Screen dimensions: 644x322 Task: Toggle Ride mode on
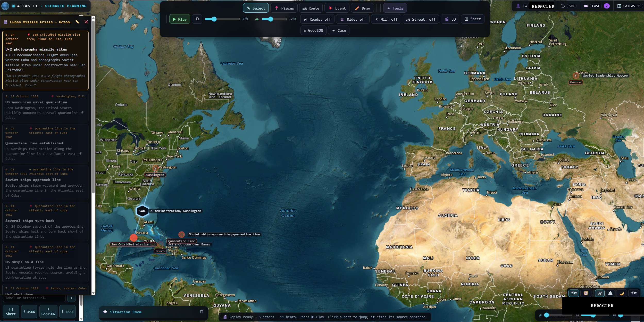[x=353, y=19]
